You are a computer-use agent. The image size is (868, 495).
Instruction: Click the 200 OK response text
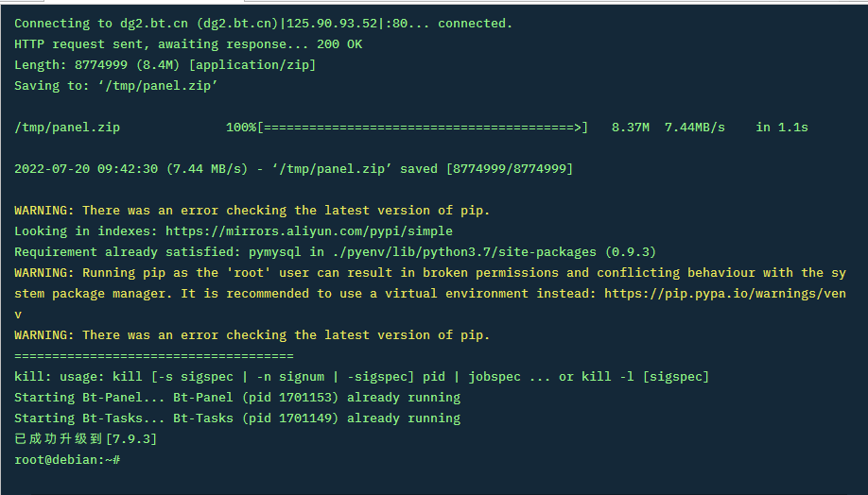click(x=339, y=44)
